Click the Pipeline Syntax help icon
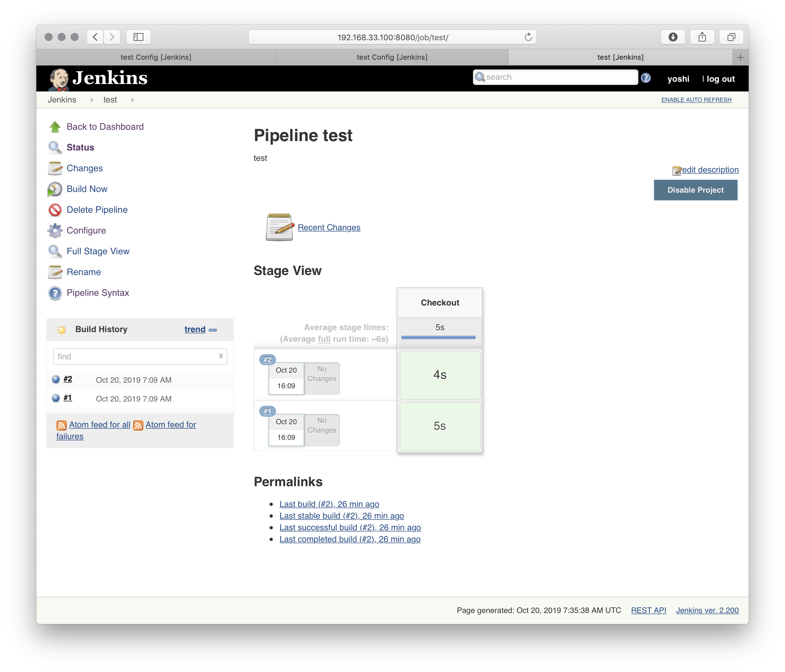The image size is (785, 672). coord(55,293)
